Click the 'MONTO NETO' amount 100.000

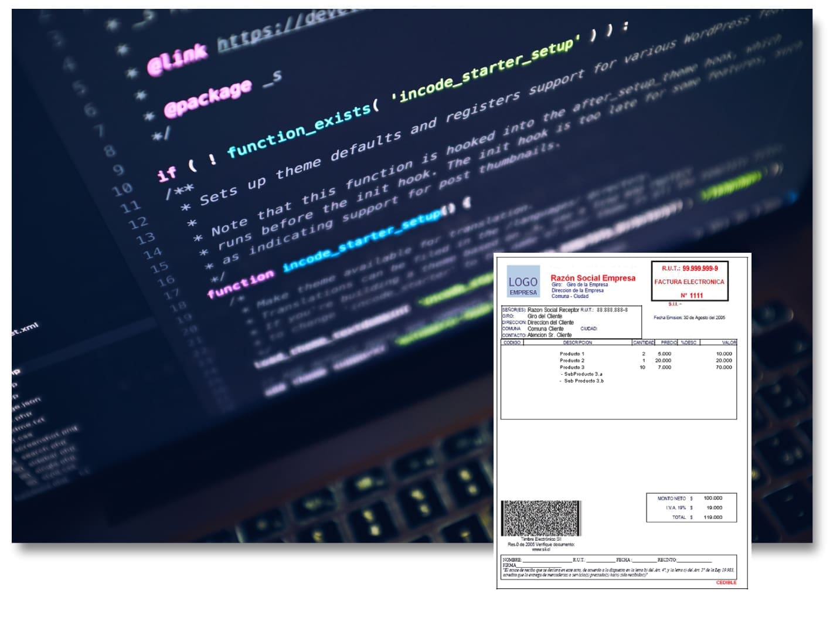click(713, 498)
